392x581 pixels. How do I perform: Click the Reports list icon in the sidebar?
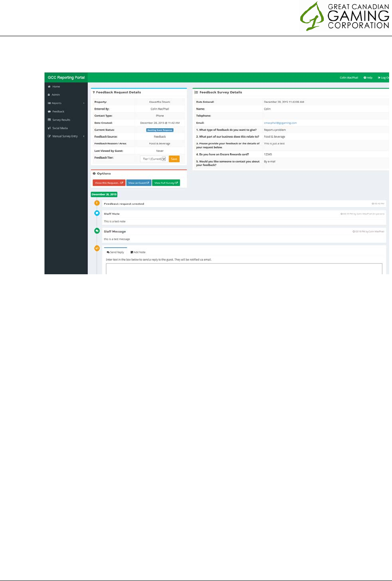coord(49,103)
